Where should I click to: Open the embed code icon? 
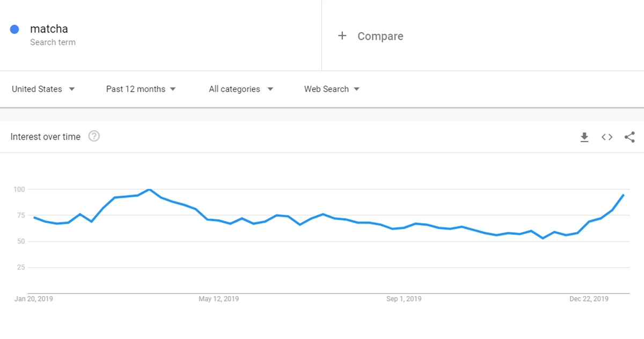click(x=607, y=137)
